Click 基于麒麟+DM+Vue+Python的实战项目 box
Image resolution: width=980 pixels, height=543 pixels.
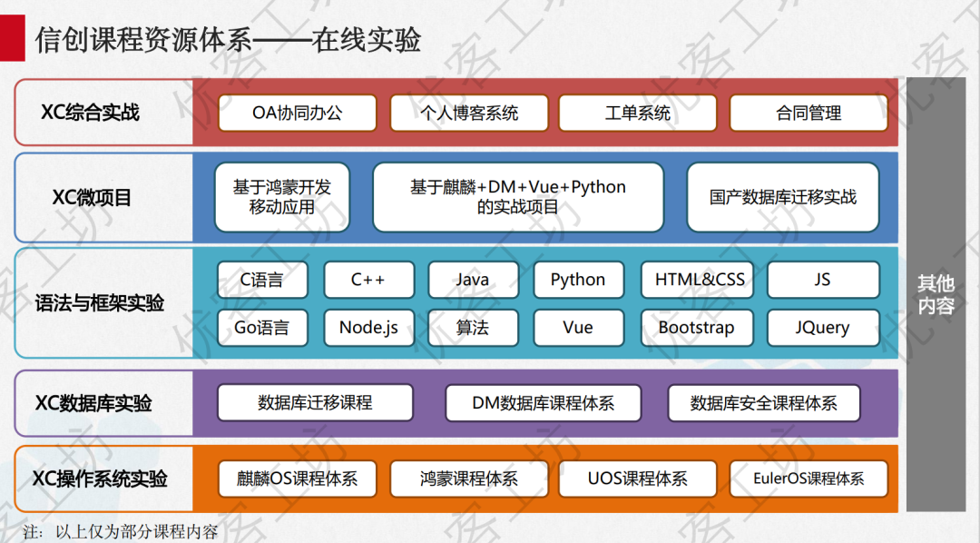click(x=518, y=197)
